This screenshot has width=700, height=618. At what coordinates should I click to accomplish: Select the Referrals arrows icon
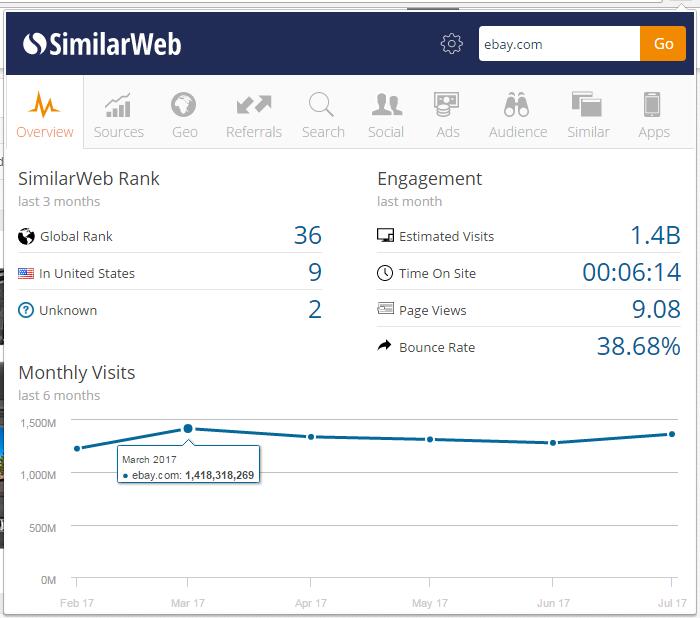254,104
